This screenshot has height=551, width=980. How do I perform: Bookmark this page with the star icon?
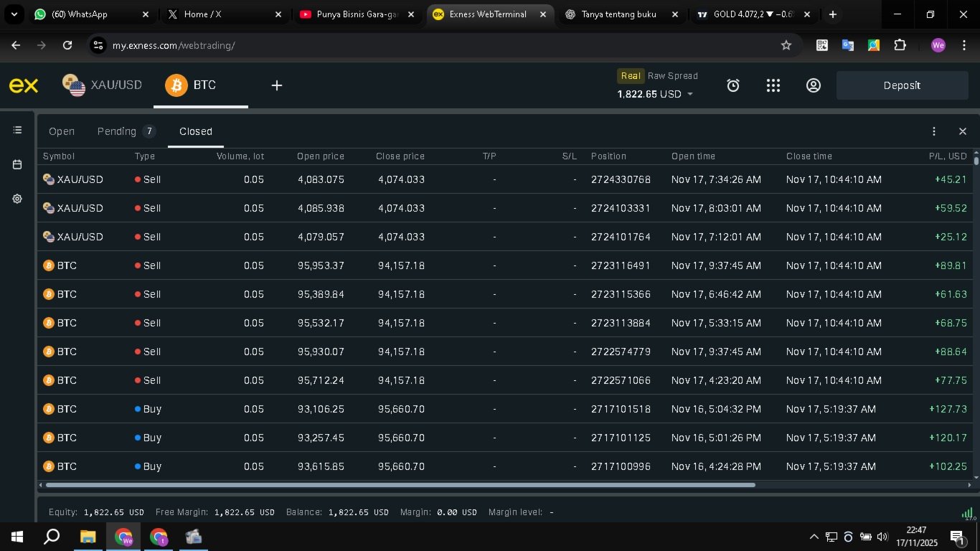tap(786, 45)
